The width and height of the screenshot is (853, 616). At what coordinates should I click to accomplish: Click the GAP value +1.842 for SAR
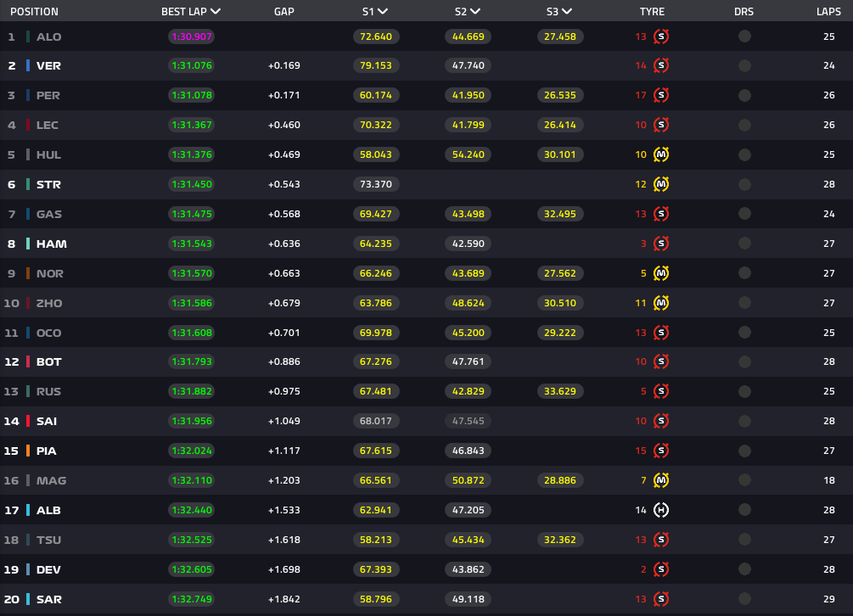click(x=284, y=599)
